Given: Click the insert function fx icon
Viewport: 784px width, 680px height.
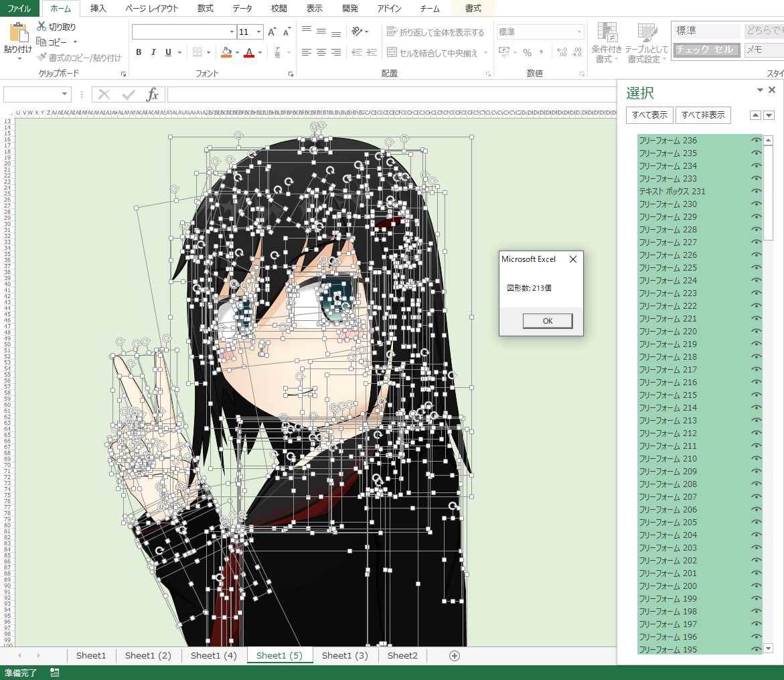Looking at the screenshot, I should pyautogui.click(x=153, y=94).
